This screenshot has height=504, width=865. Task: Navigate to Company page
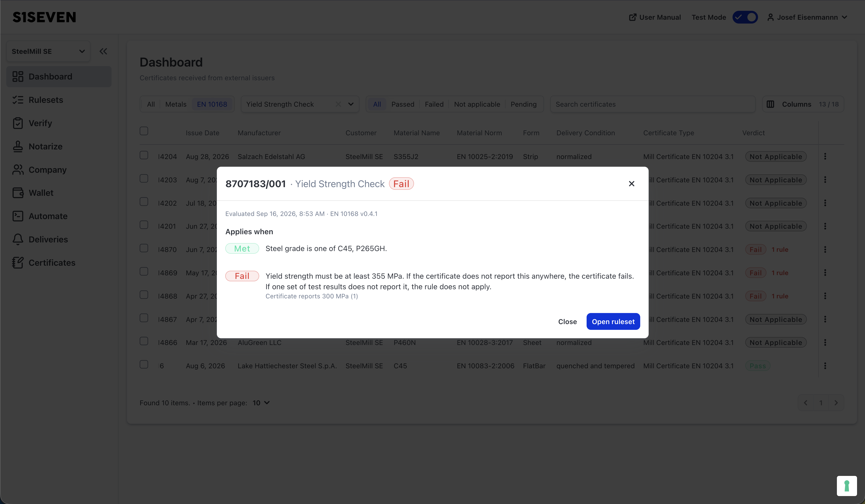click(x=59, y=170)
